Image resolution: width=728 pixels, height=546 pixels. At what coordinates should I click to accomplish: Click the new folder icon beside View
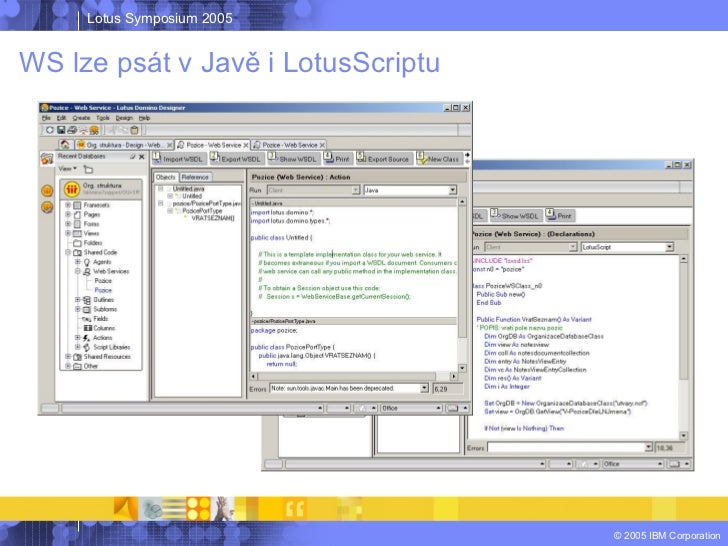(x=88, y=169)
